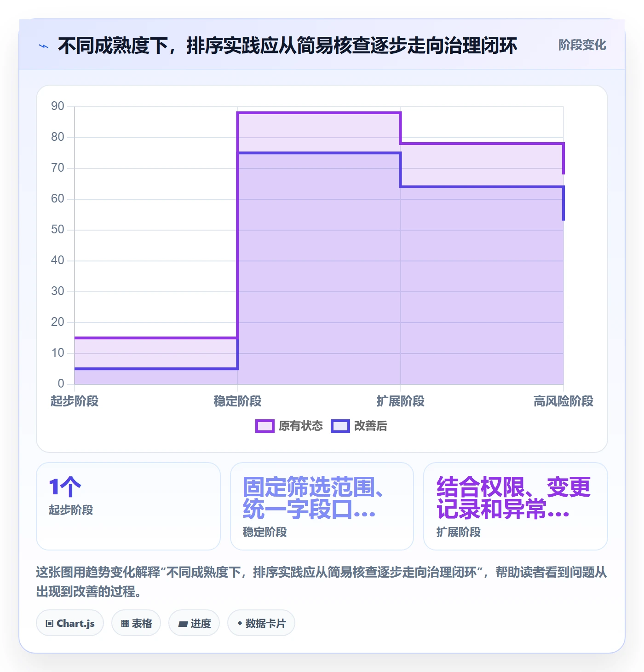This screenshot has height=672, width=644.
Task: Select the 表格 tag chip
Action: tap(136, 623)
